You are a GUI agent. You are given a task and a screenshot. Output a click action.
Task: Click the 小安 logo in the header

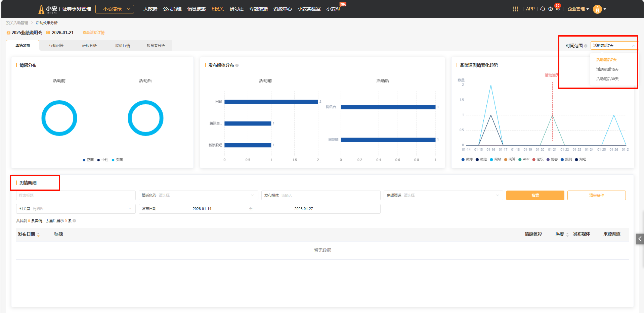pyautogui.click(x=48, y=9)
